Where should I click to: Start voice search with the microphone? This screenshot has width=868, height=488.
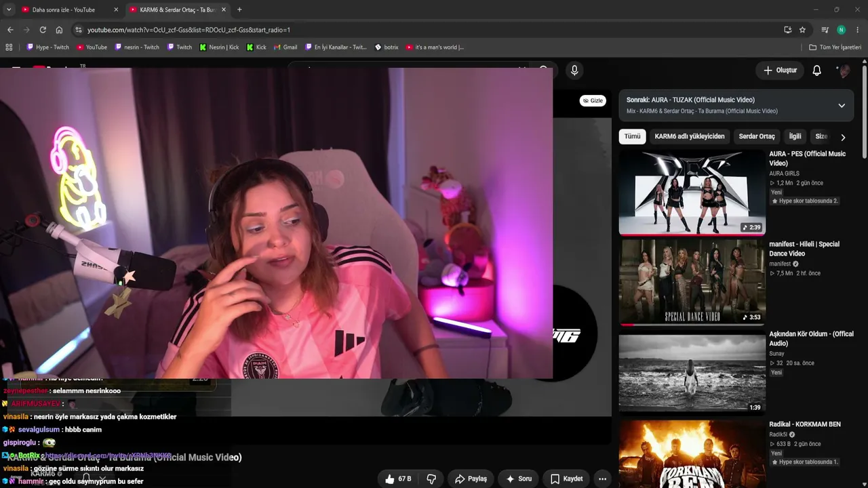point(574,70)
